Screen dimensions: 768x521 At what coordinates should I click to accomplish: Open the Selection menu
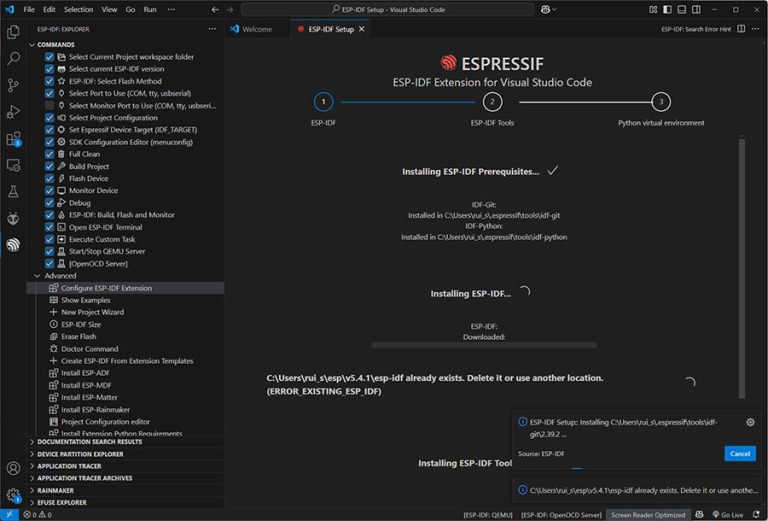click(x=78, y=9)
